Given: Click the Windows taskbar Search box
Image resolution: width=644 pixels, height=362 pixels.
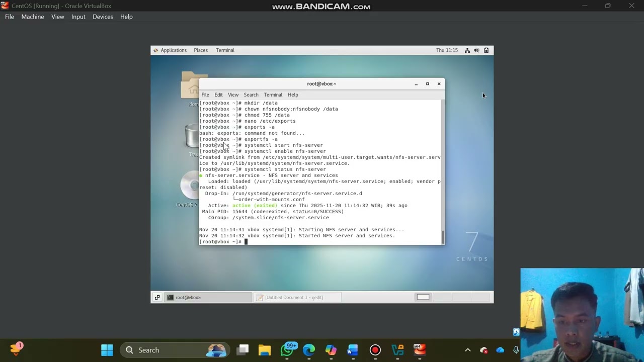Looking at the screenshot, I should [x=175, y=350].
